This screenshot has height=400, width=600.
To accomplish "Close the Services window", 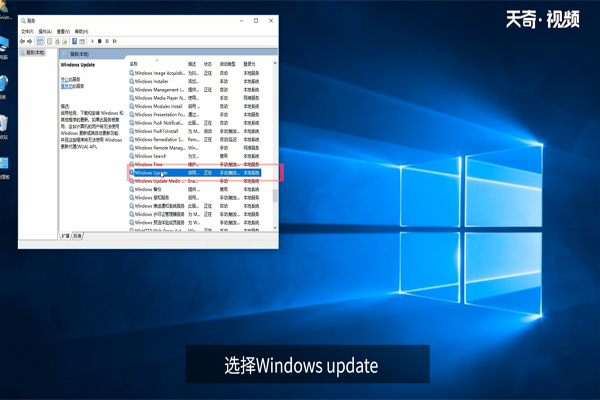I will pyautogui.click(x=271, y=21).
